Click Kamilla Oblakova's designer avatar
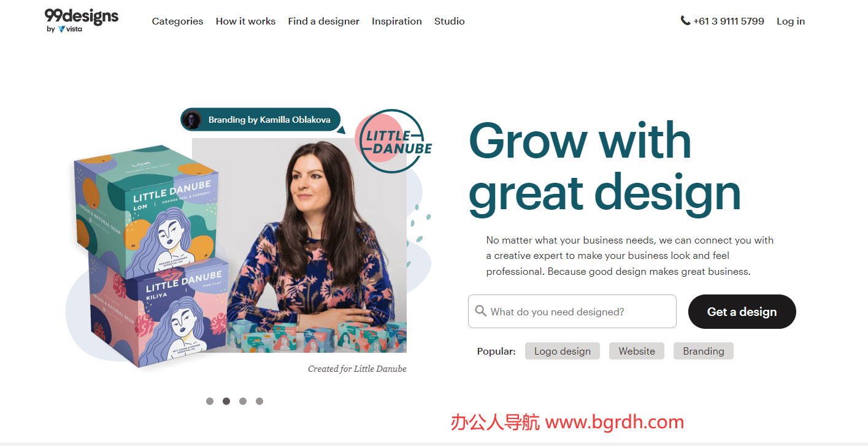This screenshot has width=868, height=446. pos(192,120)
